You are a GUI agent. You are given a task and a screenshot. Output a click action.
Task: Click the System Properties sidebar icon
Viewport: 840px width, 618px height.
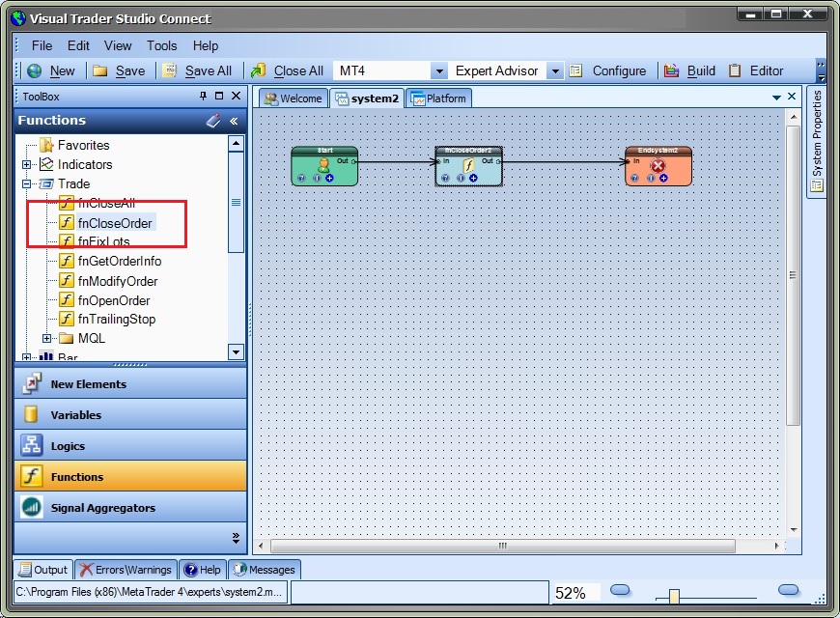(x=817, y=186)
